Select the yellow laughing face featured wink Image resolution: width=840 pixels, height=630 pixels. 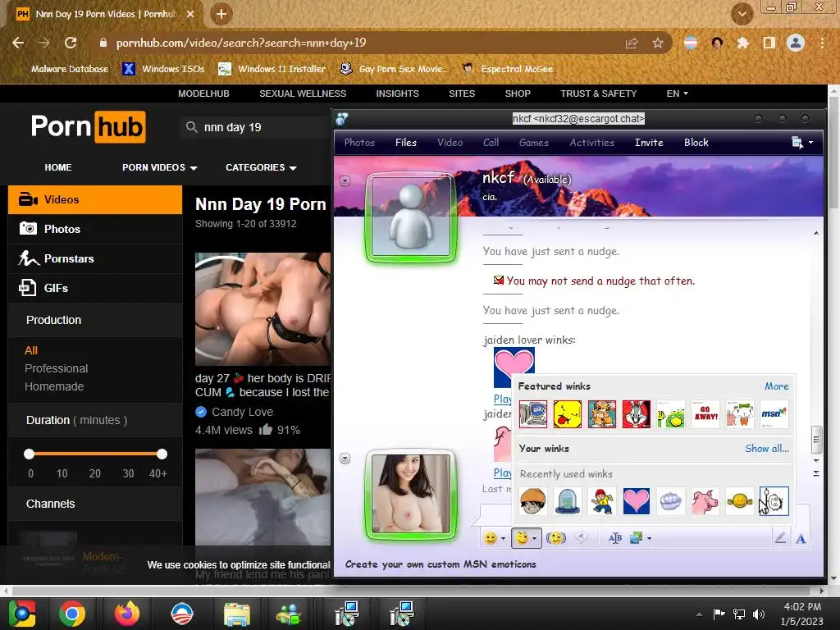click(x=568, y=414)
